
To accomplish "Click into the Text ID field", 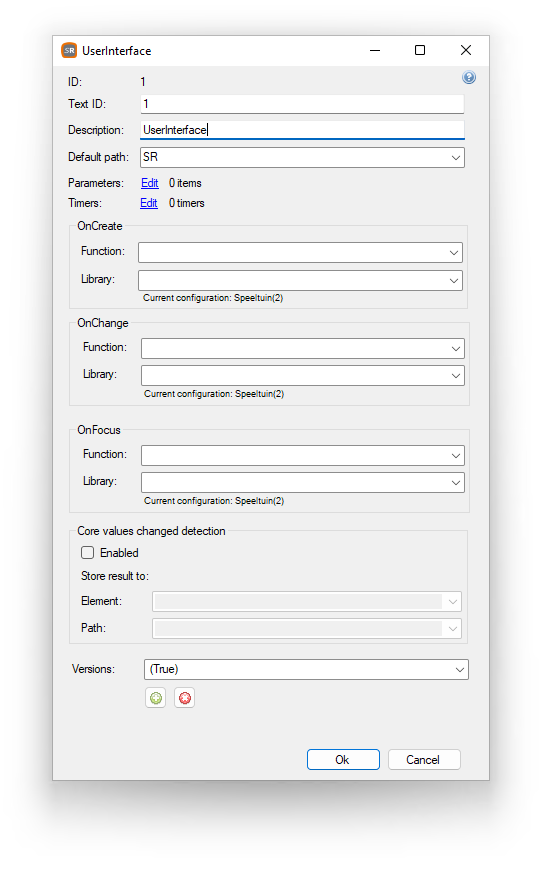I will pyautogui.click(x=302, y=104).
